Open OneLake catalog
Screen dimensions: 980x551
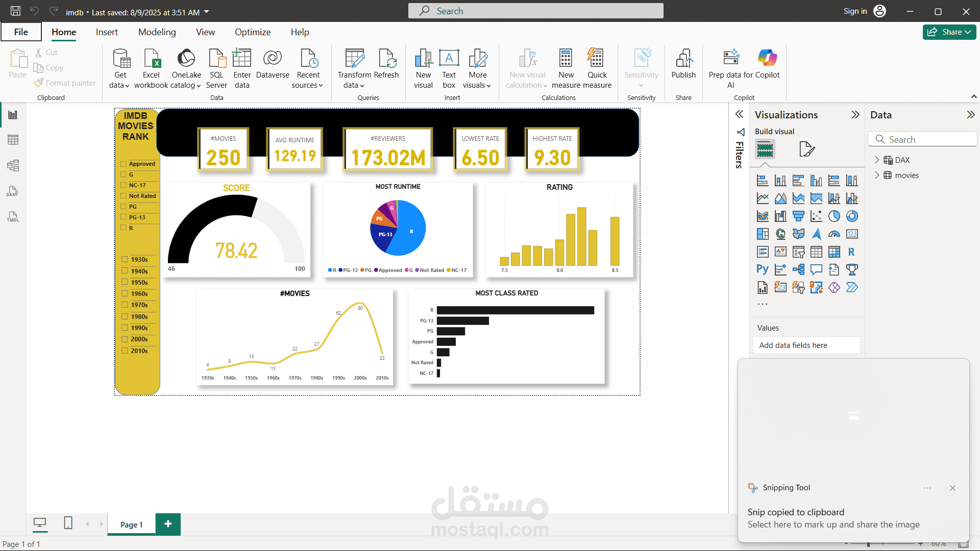click(186, 68)
